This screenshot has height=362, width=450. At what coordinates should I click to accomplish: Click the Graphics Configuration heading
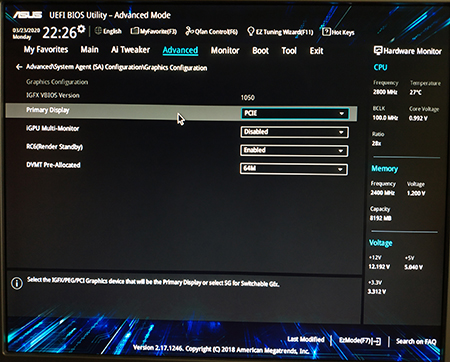coord(57,82)
